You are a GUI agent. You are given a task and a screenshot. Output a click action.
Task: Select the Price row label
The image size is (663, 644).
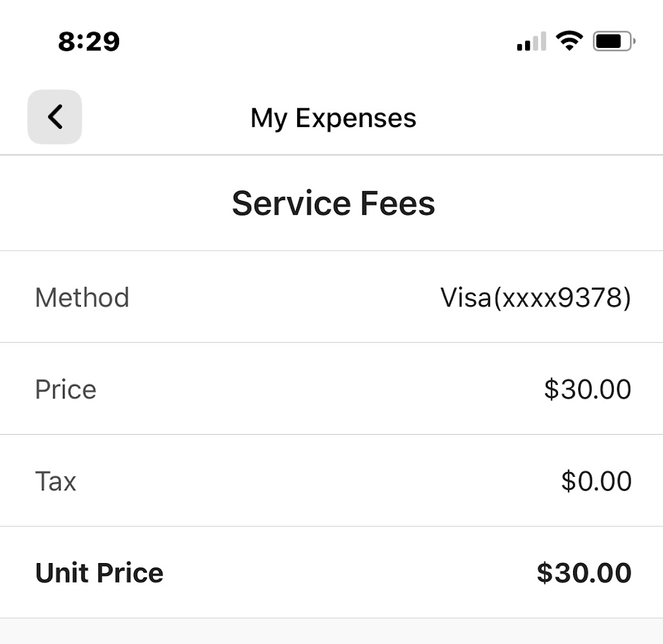point(65,389)
